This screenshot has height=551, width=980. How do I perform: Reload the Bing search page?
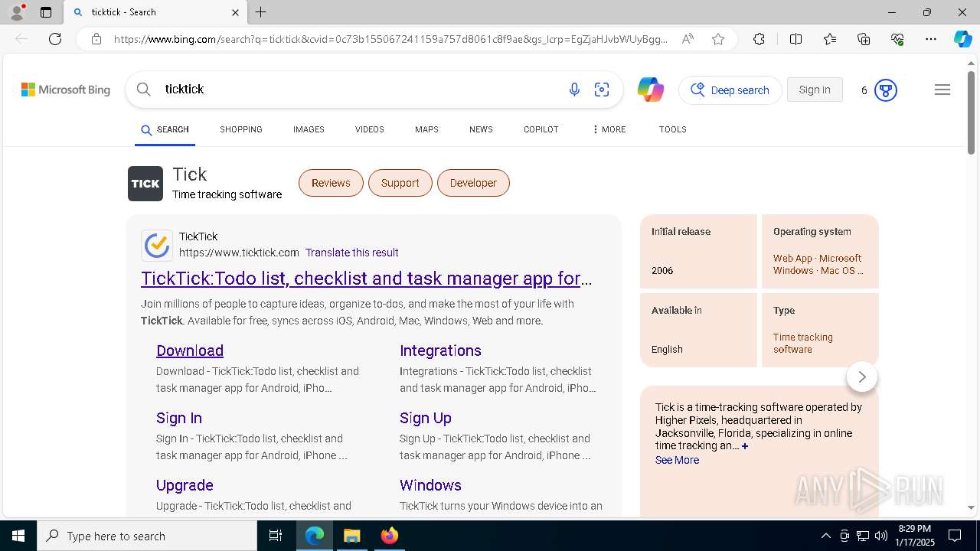(x=55, y=39)
